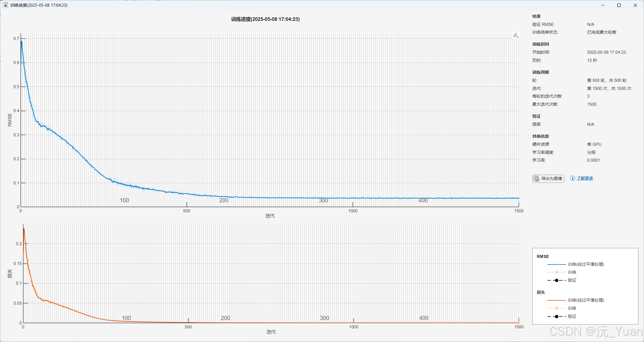Click the export icon above the RMSE plot
This screenshot has width=644, height=342.
click(x=516, y=35)
